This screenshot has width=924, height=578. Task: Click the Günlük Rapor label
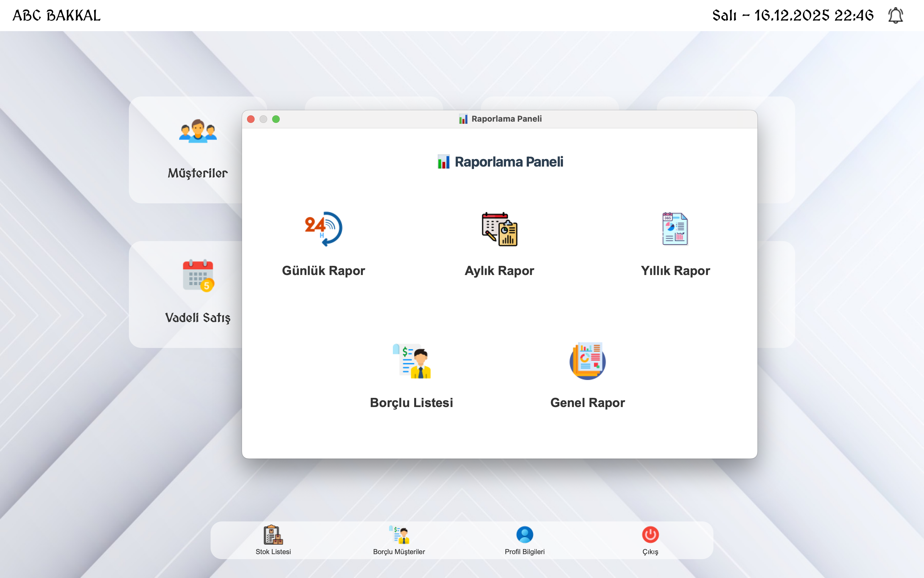point(323,271)
